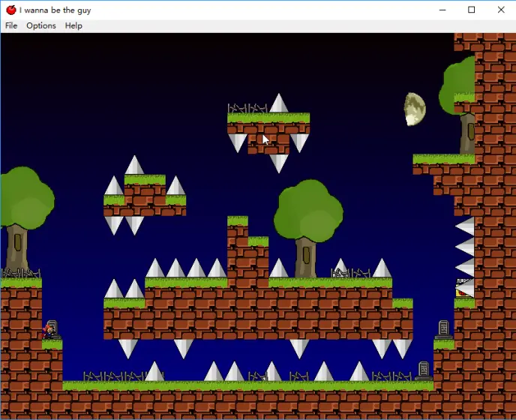The image size is (516, 420).
Task: Maximize the game window
Action: (472, 10)
